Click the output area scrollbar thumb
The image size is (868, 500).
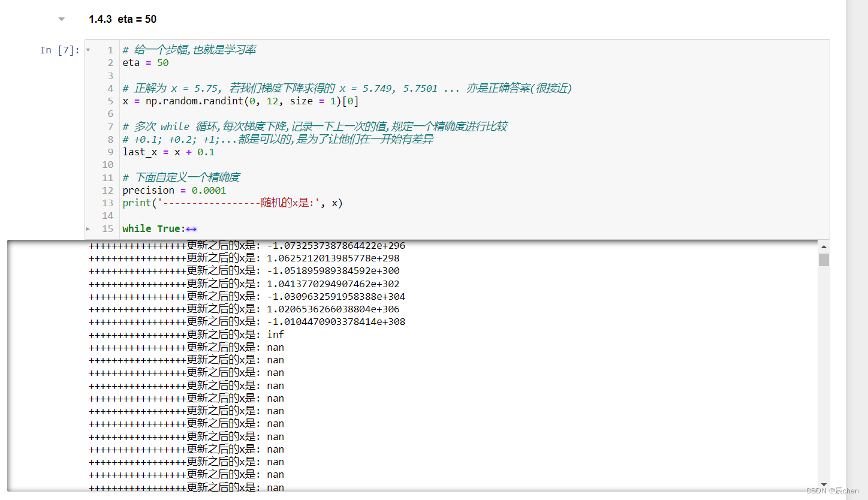coord(824,260)
